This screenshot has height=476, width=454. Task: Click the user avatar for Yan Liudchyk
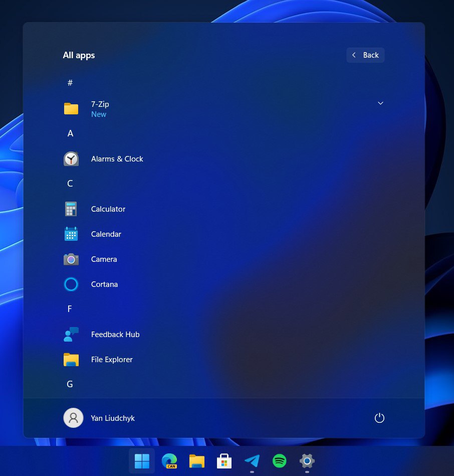click(73, 418)
